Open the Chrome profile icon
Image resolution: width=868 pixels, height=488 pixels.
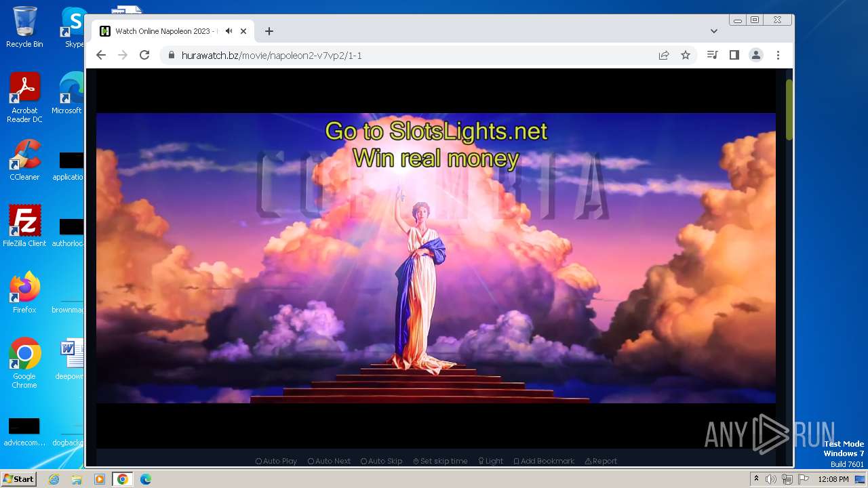coord(756,56)
